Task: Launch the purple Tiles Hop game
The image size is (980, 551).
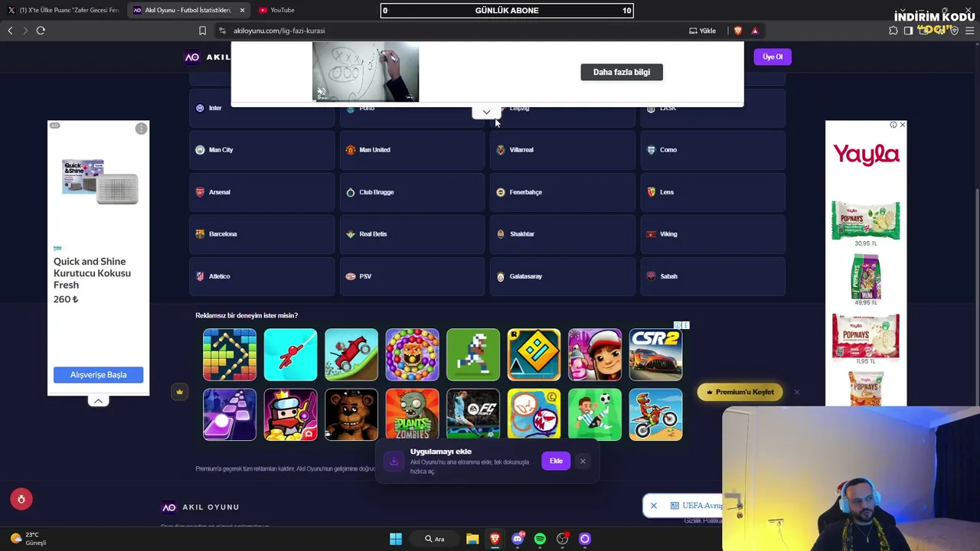Action: (230, 415)
